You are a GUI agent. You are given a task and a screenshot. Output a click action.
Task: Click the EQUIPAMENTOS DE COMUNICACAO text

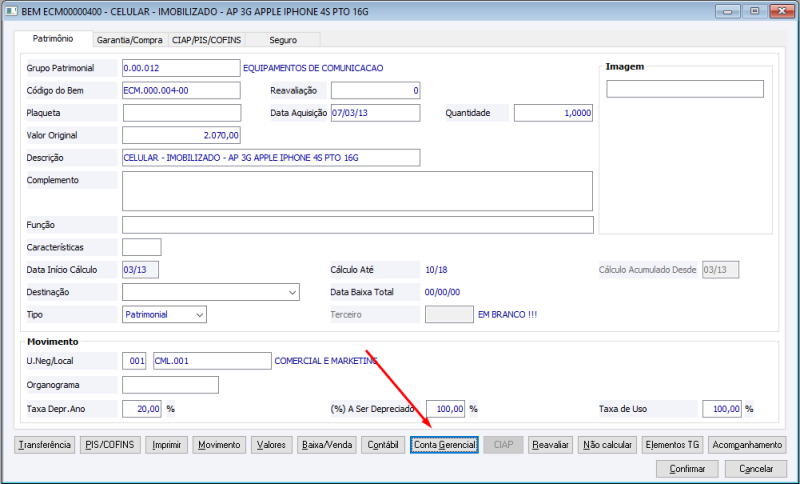(x=313, y=68)
